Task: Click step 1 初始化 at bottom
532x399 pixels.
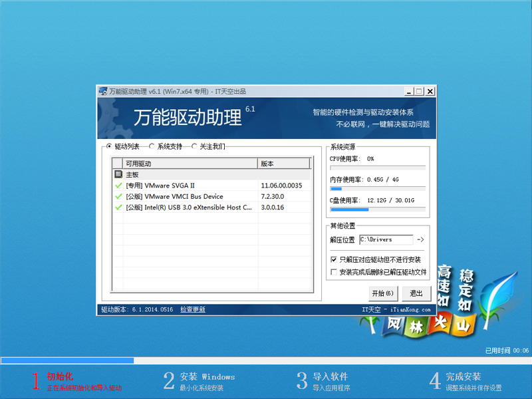Action: [x=77, y=381]
